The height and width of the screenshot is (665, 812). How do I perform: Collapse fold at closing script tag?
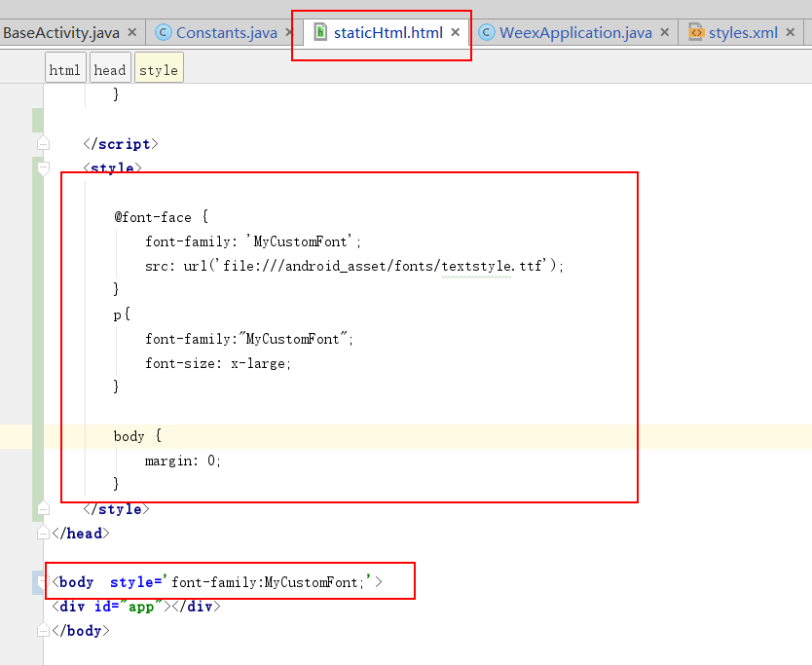[44, 142]
